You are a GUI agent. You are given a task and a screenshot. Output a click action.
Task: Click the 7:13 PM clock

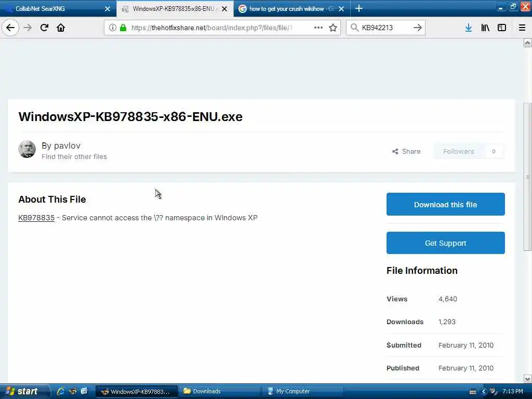513,391
